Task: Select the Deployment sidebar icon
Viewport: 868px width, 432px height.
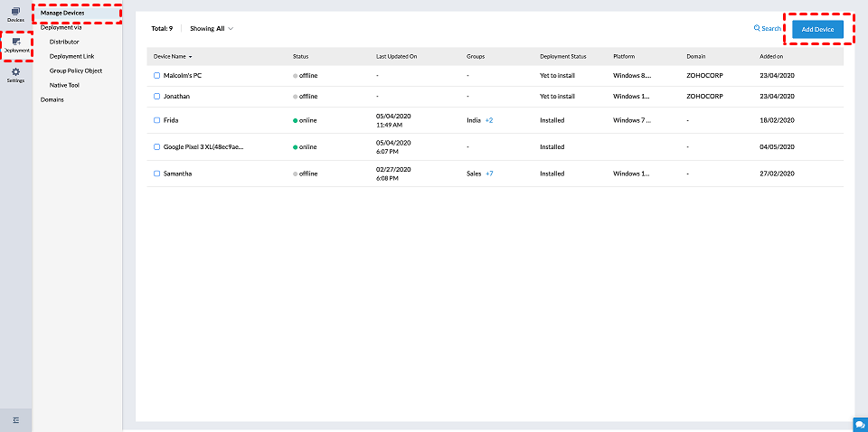Action: (x=15, y=42)
